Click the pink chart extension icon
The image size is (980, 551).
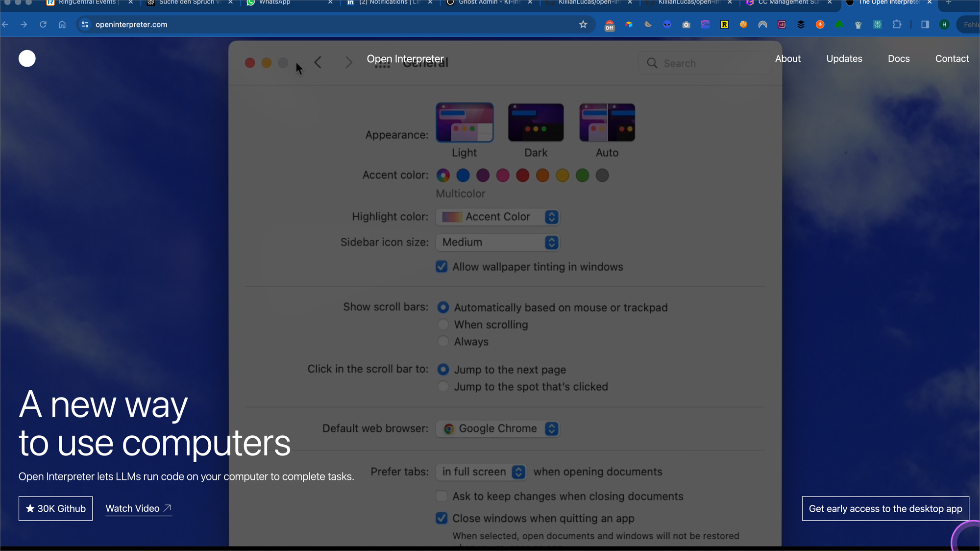point(782,25)
